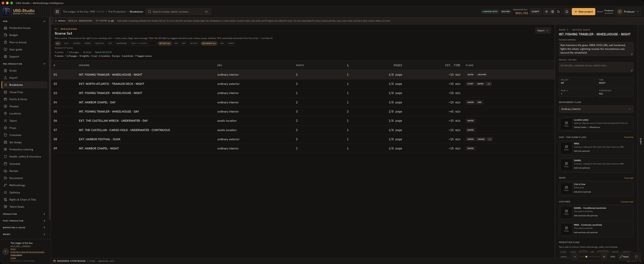The image size is (644, 264).
Task: Click the RESTORE button
Action: [x=506, y=12]
